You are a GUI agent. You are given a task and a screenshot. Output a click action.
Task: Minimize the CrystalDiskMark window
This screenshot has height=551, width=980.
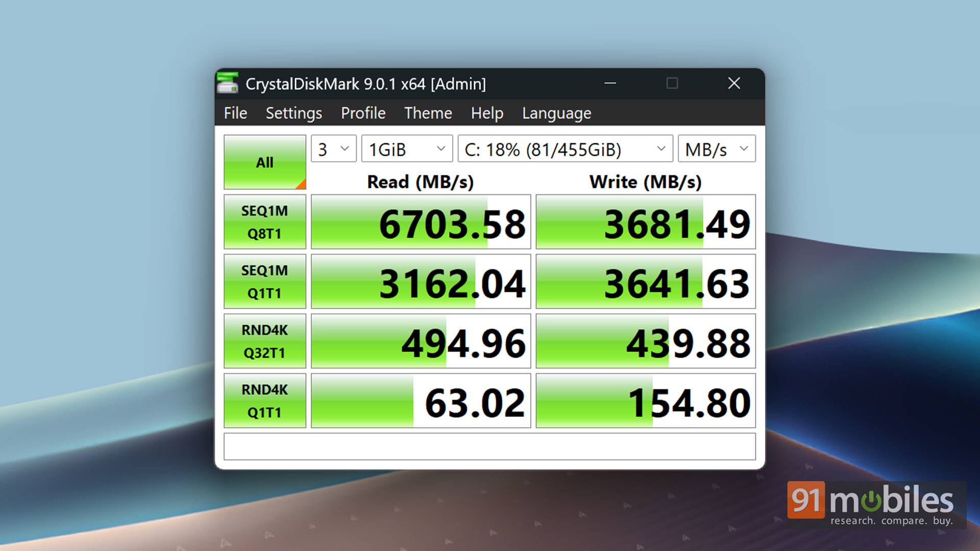point(610,83)
